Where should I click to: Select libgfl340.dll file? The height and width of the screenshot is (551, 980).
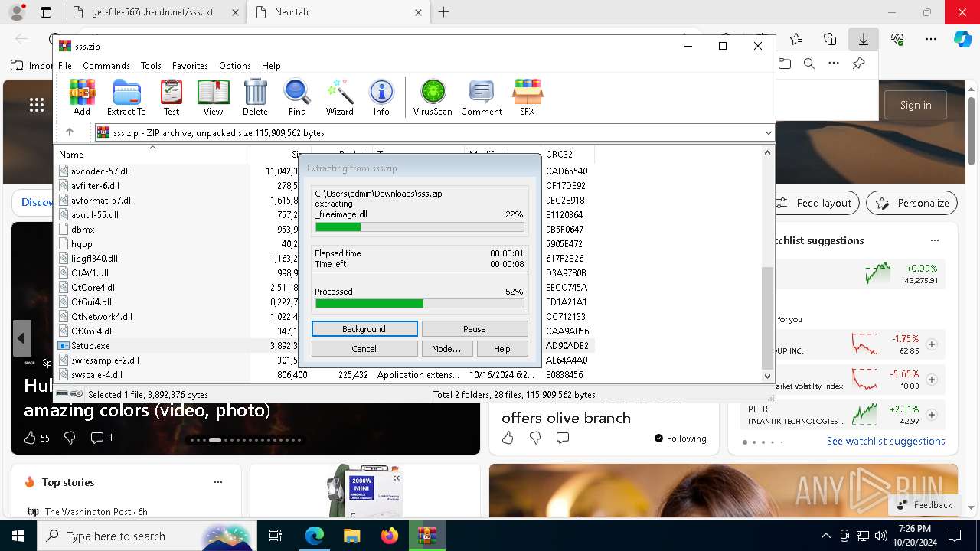[94, 259]
